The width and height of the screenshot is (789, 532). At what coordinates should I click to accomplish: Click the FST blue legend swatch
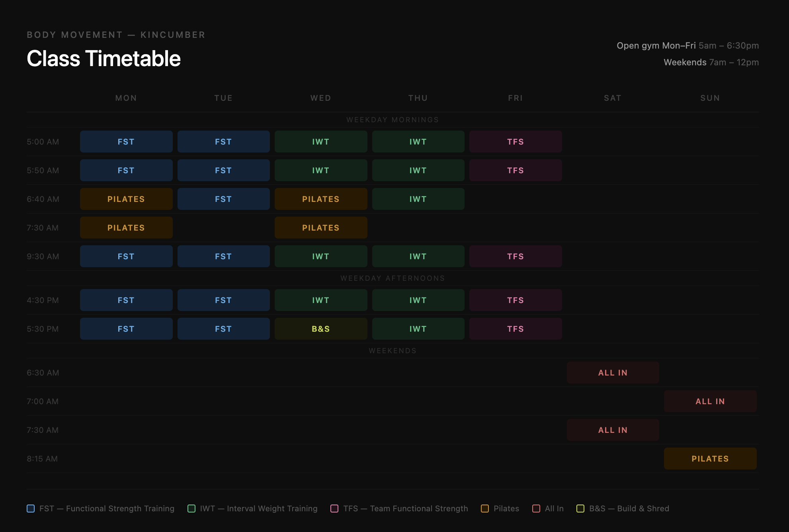click(x=31, y=509)
